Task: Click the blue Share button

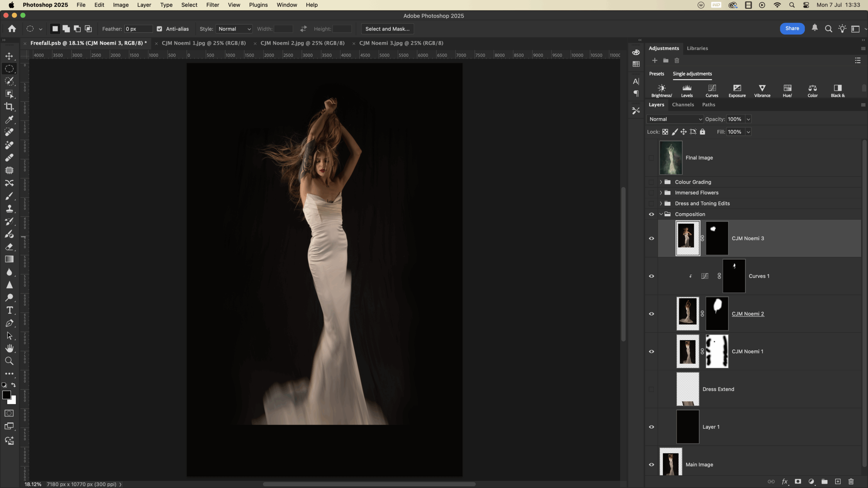Action: [792, 28]
